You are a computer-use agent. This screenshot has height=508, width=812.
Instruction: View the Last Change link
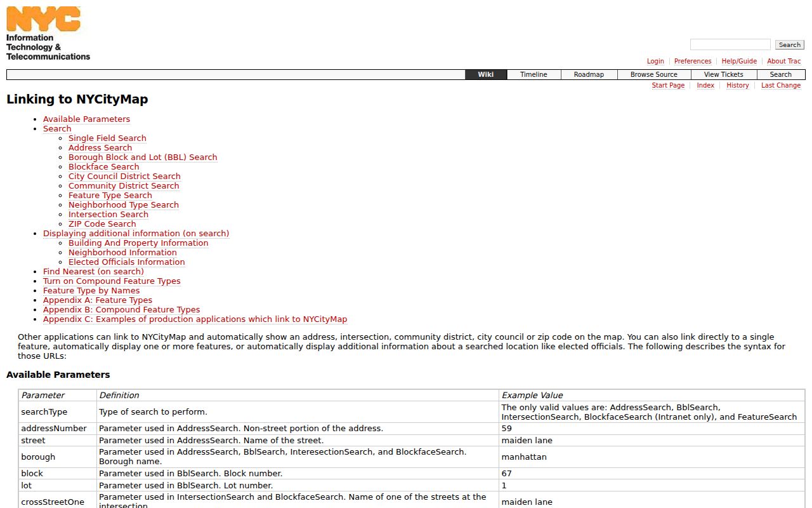(x=781, y=86)
